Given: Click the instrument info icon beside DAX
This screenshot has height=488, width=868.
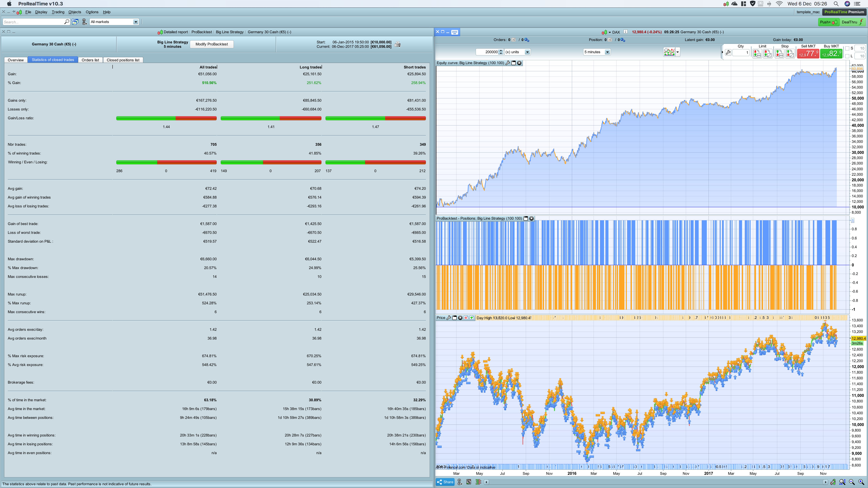Looking at the screenshot, I should 625,32.
